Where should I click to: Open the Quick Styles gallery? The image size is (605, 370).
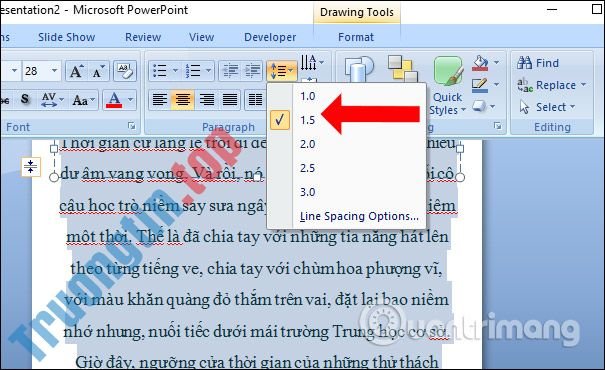click(x=448, y=86)
